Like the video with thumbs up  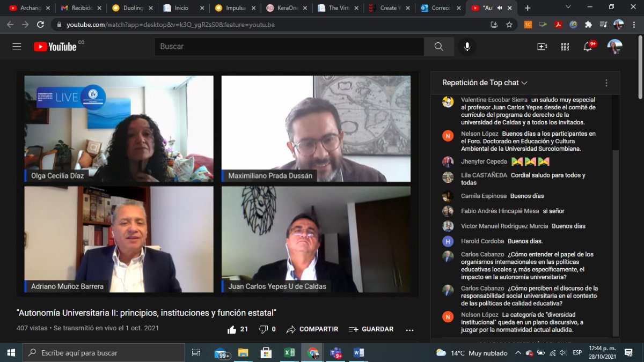(x=237, y=329)
